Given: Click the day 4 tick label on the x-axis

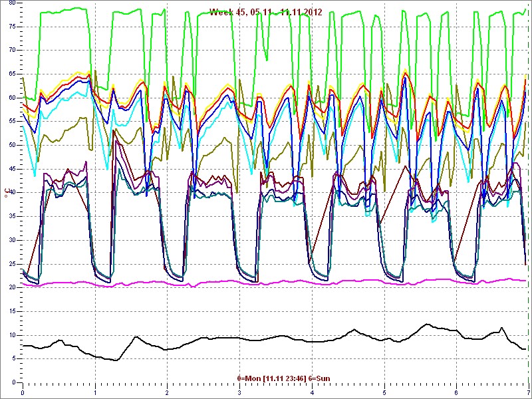Looking at the screenshot, I should pyautogui.click(x=312, y=392).
